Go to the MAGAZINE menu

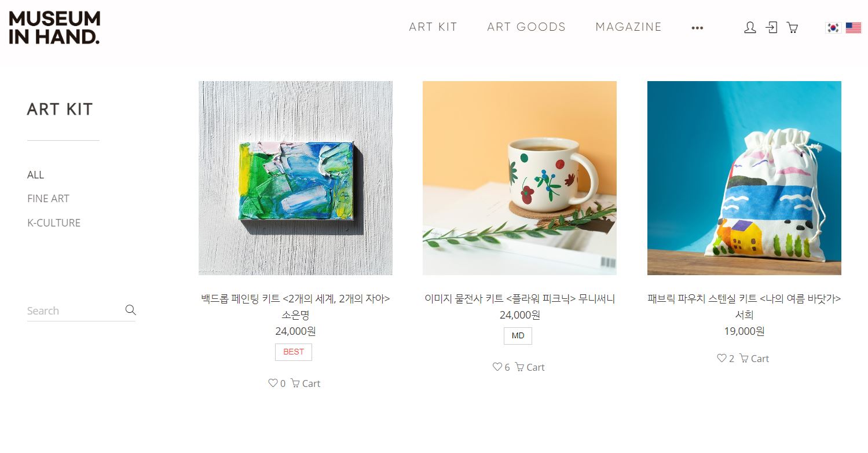[x=628, y=27]
